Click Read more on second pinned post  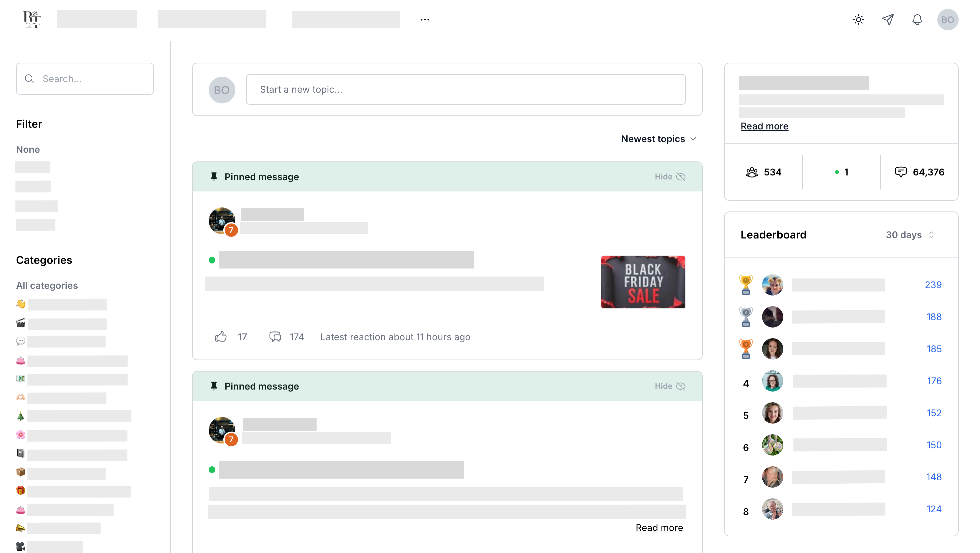(x=659, y=528)
